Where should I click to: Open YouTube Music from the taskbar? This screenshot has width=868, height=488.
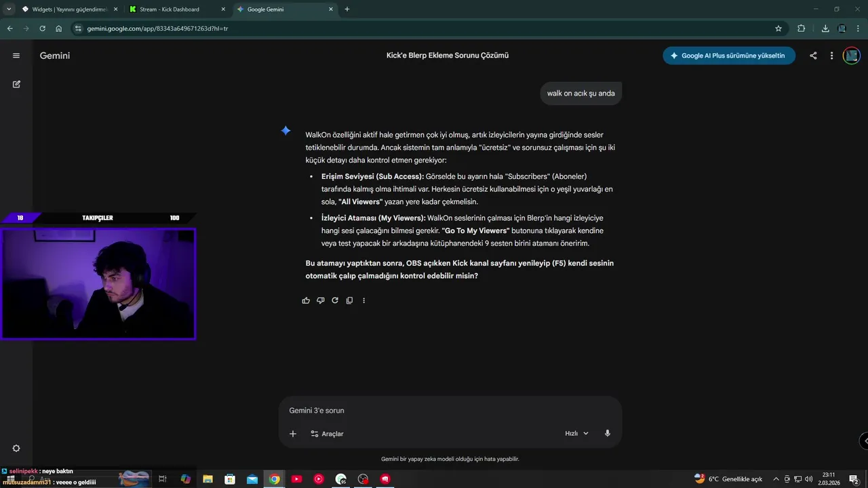pos(319,479)
